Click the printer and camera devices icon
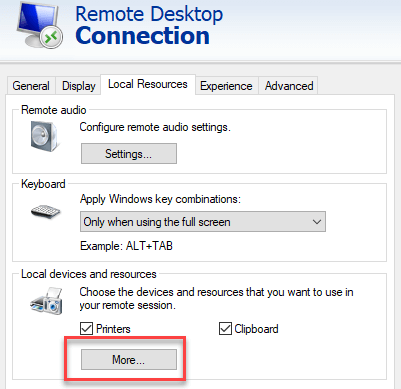The width and height of the screenshot is (401, 389). coord(47,301)
